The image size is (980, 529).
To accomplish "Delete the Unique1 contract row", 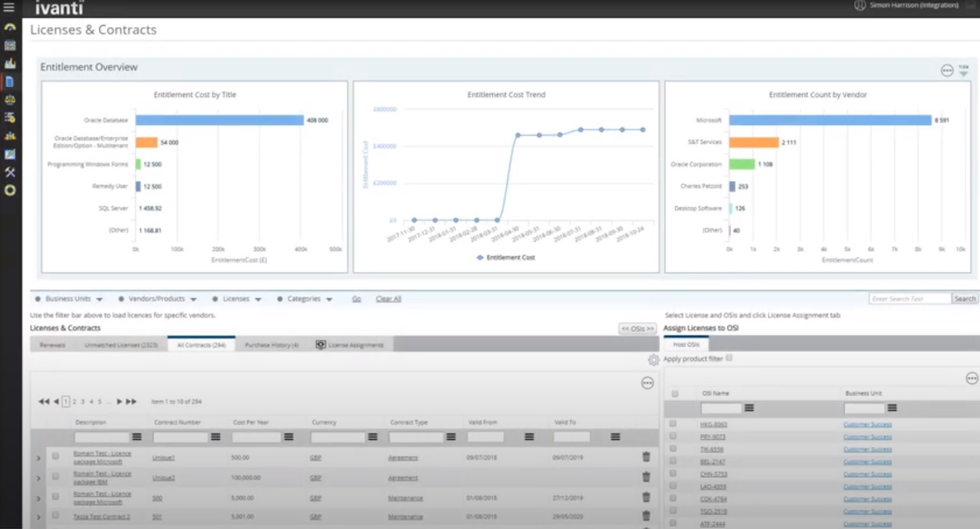I will (x=646, y=457).
